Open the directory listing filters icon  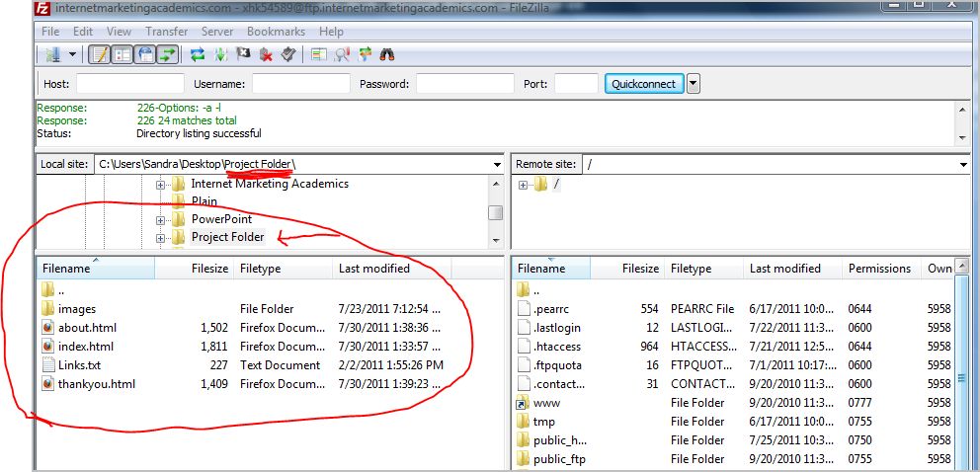320,54
